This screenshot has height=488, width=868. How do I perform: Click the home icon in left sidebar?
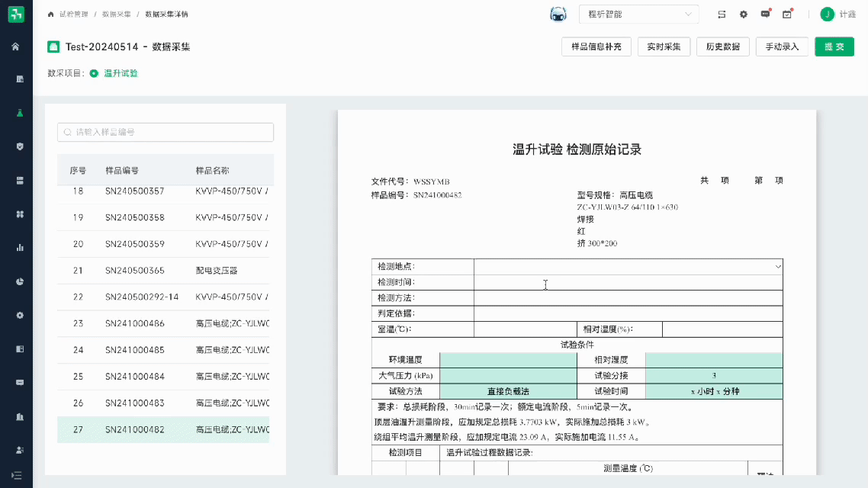click(16, 47)
